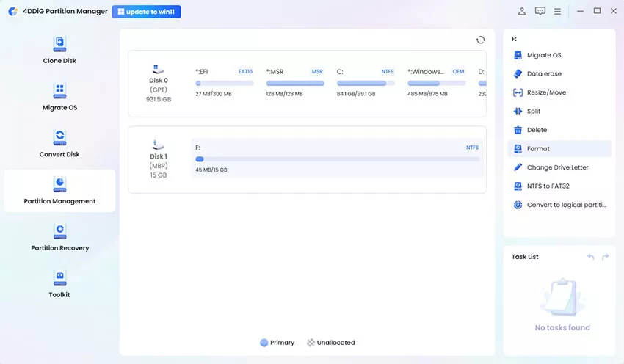Select the C: NTFS partition

click(x=366, y=83)
